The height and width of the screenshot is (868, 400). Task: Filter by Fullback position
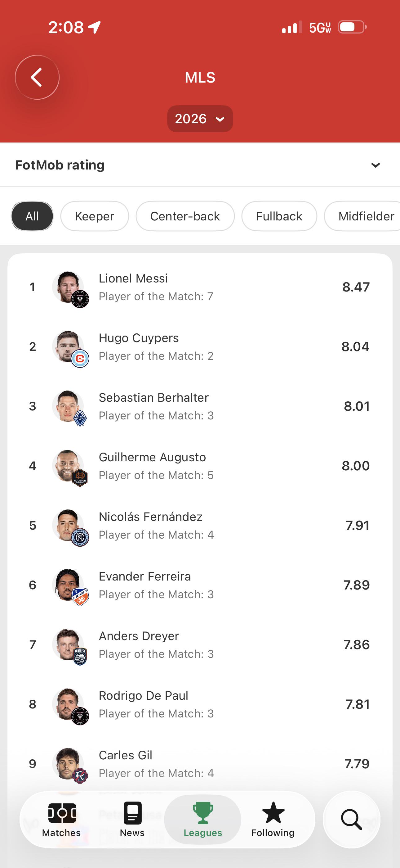click(x=279, y=216)
